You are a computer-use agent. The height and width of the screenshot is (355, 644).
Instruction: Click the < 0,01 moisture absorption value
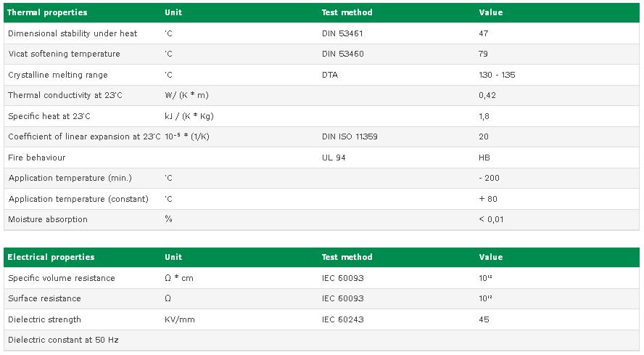pos(491,219)
